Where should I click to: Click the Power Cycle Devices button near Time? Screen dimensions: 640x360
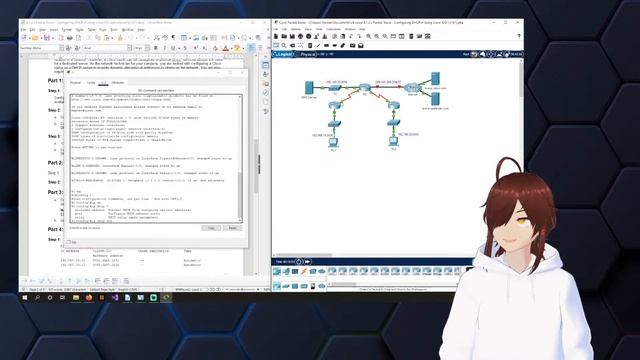coord(299,262)
